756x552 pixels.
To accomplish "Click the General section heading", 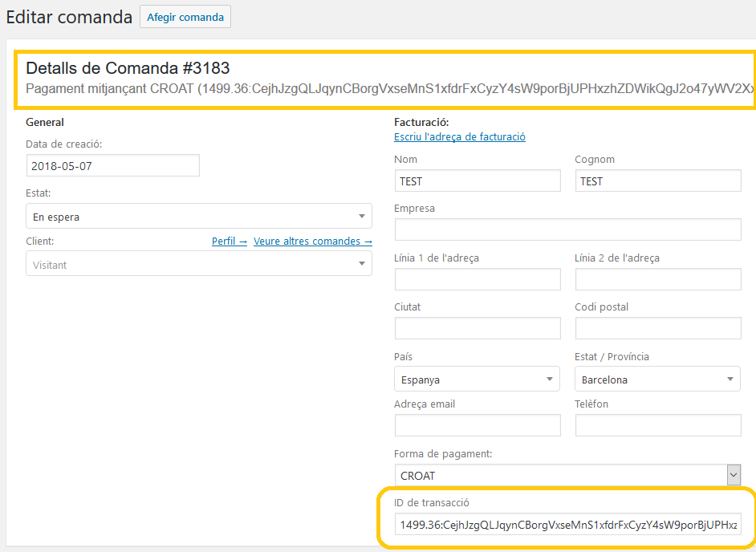I will tap(45, 122).
